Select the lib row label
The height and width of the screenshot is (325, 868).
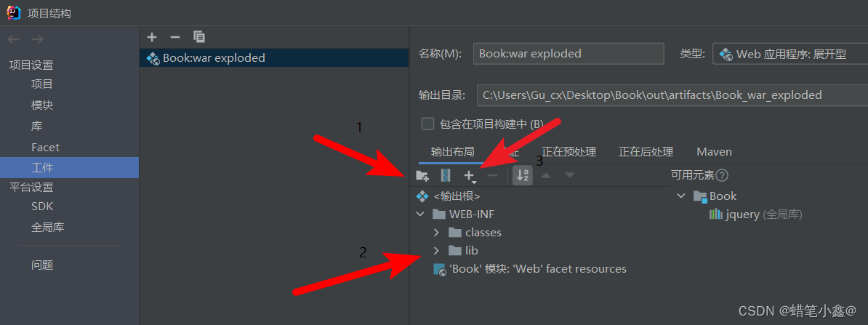click(472, 251)
